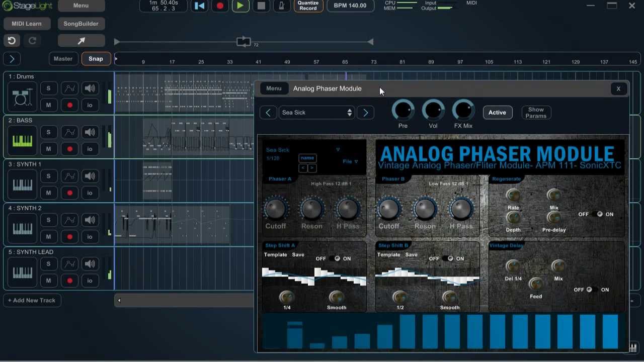Rewind the song to the start
Image resolution: width=644 pixels, height=362 pixels.
[200, 6]
